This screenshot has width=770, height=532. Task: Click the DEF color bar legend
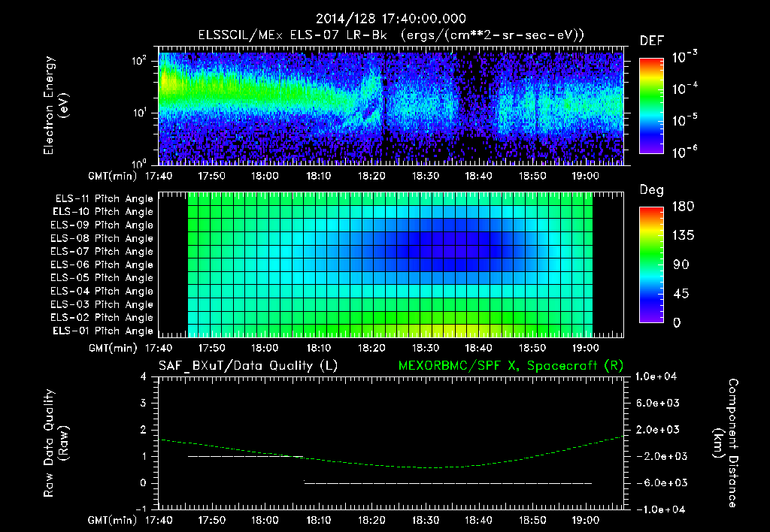(x=651, y=106)
